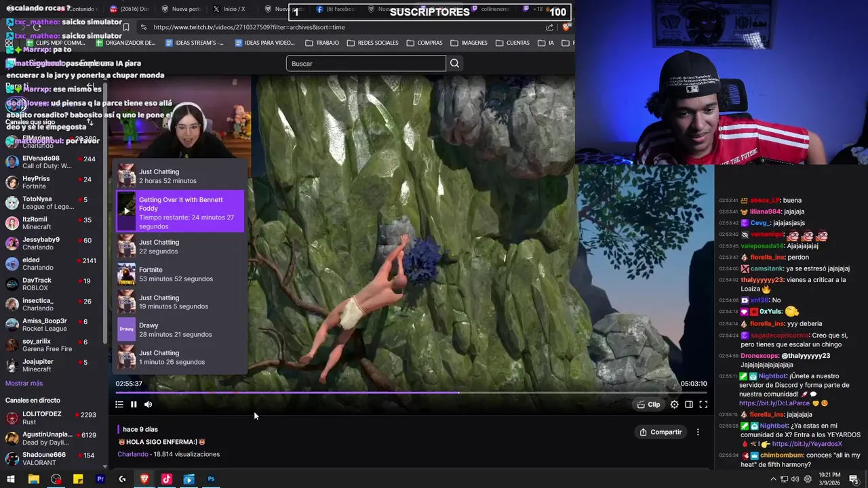
Task: Expand the IA bookmarks folder
Action: coord(546,43)
